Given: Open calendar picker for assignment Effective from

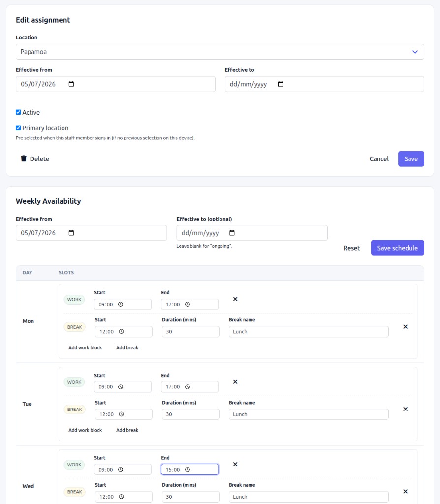Looking at the screenshot, I should [71, 84].
